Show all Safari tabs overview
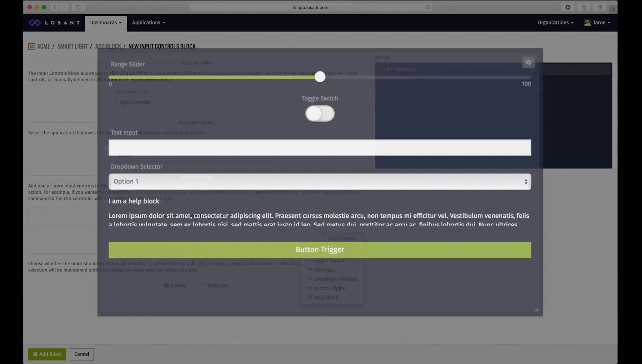Screen dimensions: 642x364 [x=600, y=7]
